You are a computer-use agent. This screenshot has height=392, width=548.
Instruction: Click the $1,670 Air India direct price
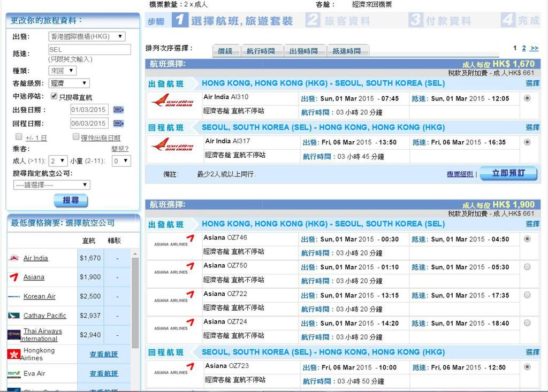pyautogui.click(x=90, y=258)
